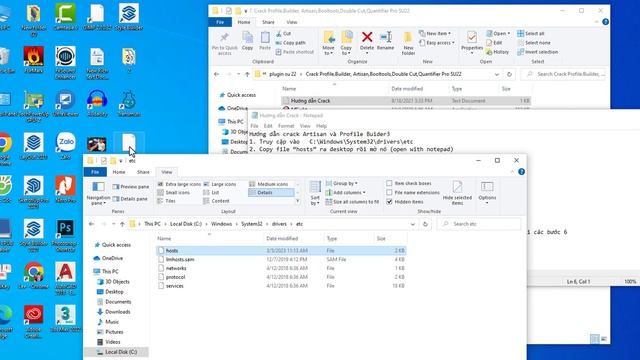Switch to View tab in Crack folder window
The height and width of the screenshot is (360, 640).
click(x=292, y=22)
